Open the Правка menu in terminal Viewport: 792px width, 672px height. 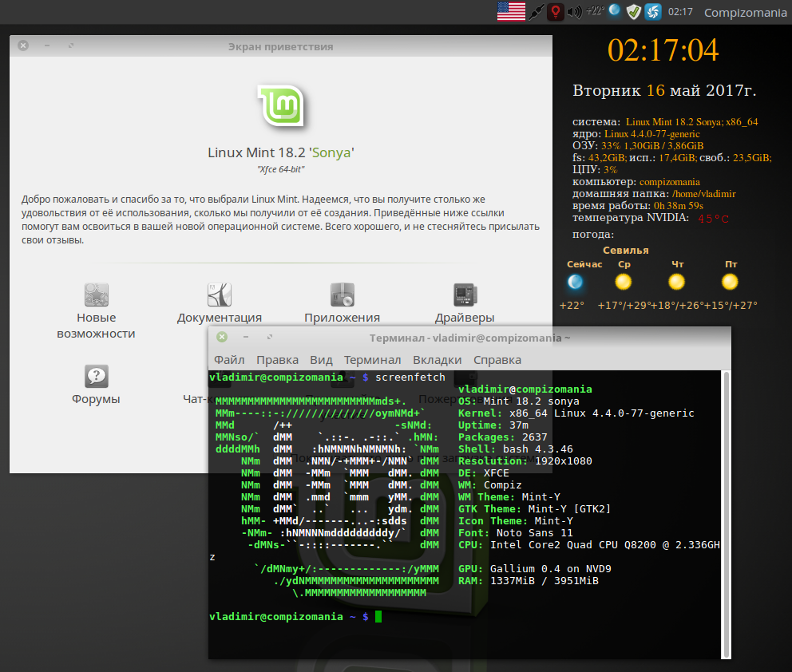click(x=277, y=360)
